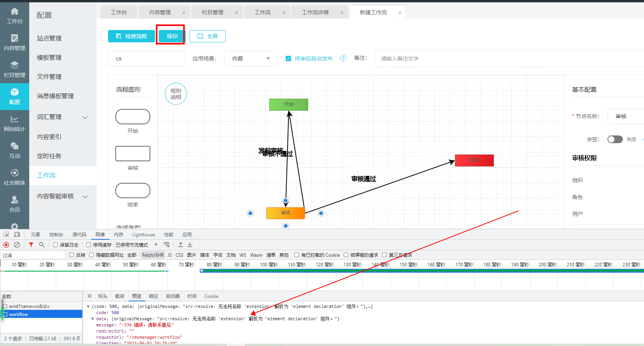Select the exist?name=cs&id= request
Image resolution: width=644 pixels, height=346 pixels.
tap(42, 306)
